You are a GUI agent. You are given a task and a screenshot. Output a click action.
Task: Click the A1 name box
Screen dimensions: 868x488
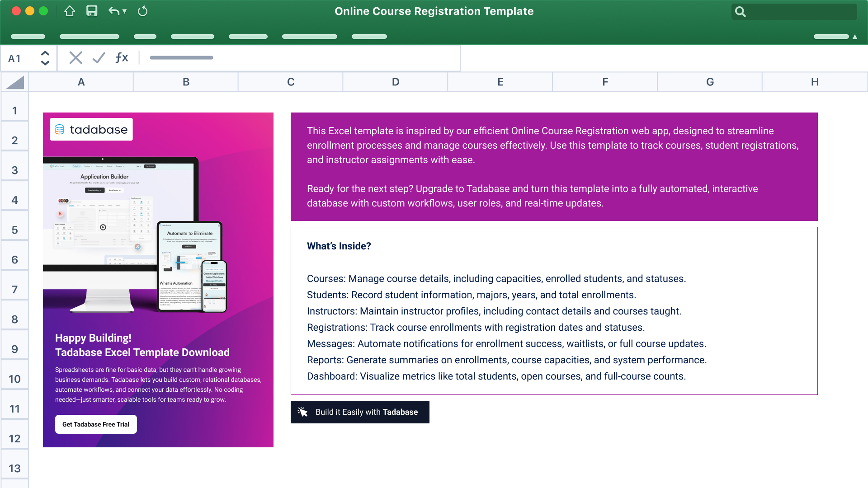[15, 58]
